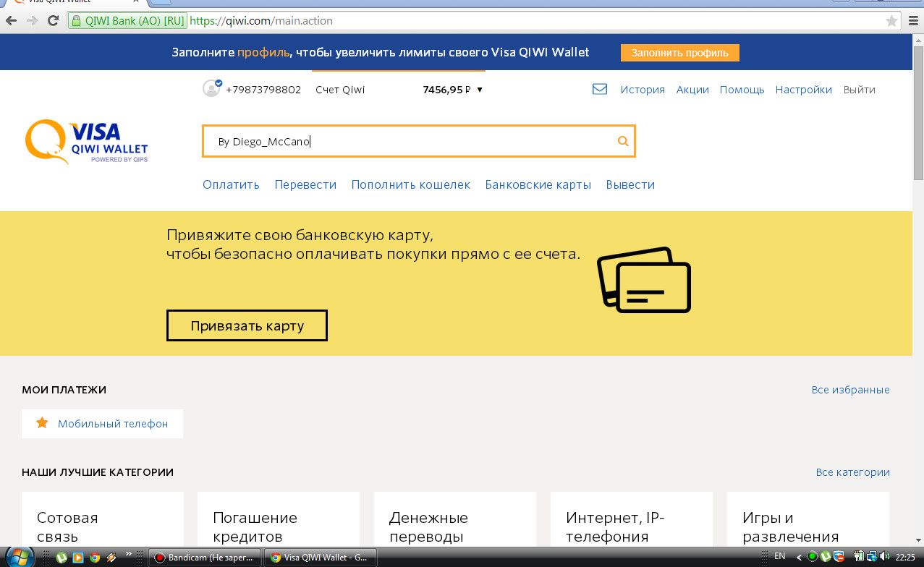View the QIWI Bank security certificate badge
The width and height of the screenshot is (924, 567).
(x=127, y=21)
